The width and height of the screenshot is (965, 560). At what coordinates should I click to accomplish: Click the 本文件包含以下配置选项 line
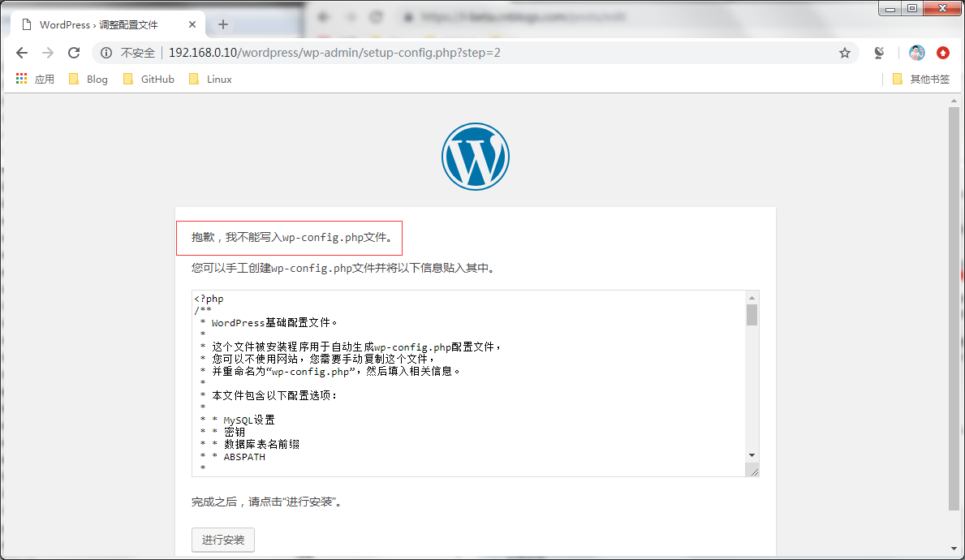[x=274, y=396]
